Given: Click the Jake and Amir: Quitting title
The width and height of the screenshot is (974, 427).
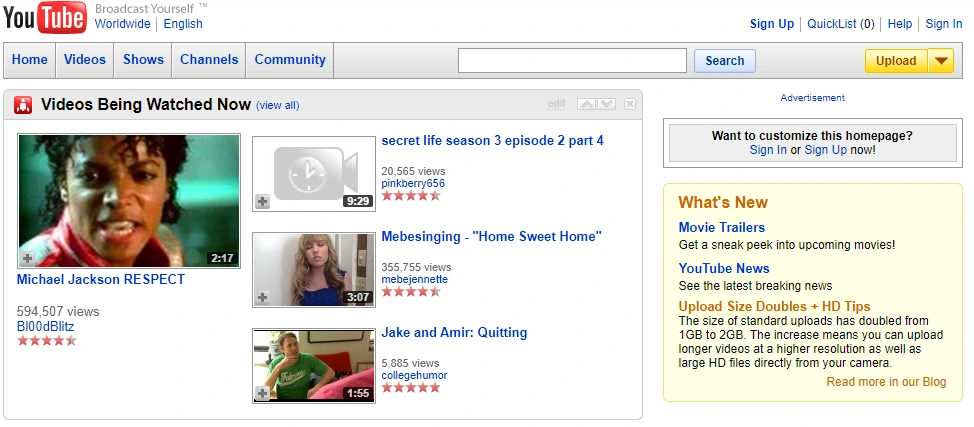Looking at the screenshot, I should coord(454,333).
